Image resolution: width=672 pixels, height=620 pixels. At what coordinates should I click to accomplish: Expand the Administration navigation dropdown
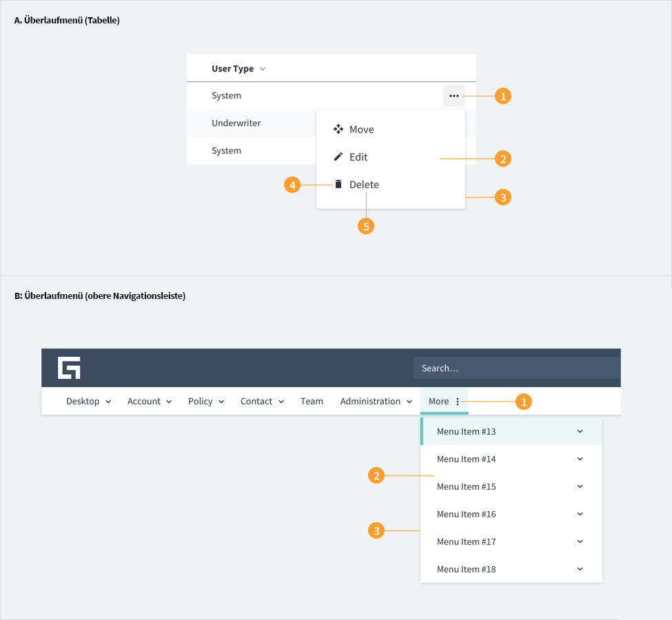[x=409, y=402]
